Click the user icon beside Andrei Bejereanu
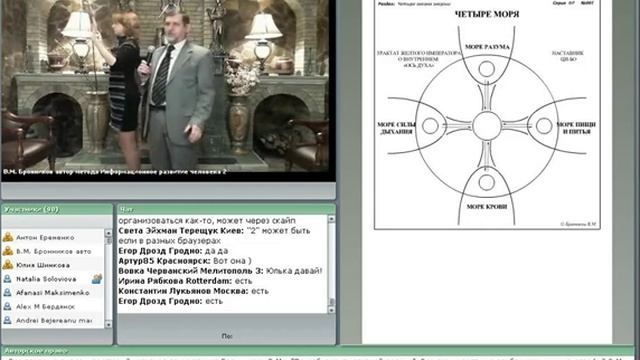Image resolution: width=640 pixels, height=360 pixels. (x=8, y=320)
